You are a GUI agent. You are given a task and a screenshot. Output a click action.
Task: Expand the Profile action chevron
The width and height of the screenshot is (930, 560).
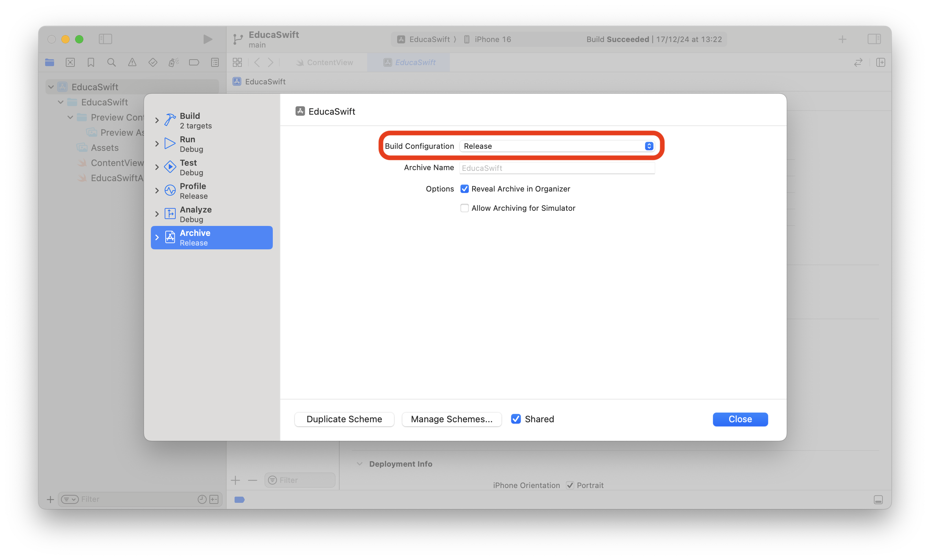tap(157, 190)
